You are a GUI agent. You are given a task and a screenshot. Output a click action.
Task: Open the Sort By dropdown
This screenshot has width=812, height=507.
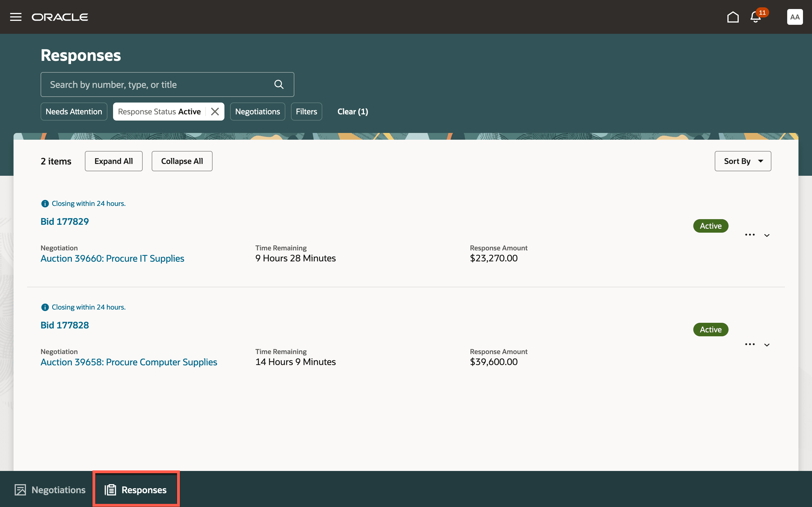[x=743, y=161]
